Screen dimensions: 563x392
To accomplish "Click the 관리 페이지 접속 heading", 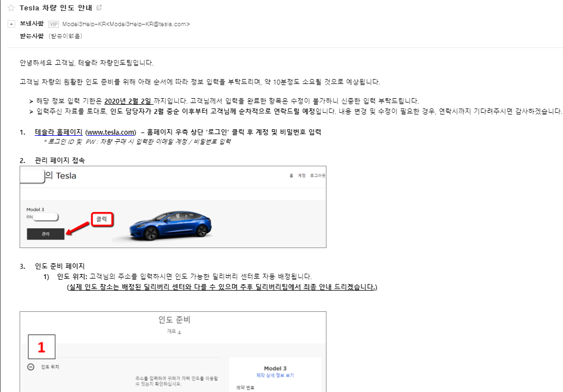I will click(59, 160).
